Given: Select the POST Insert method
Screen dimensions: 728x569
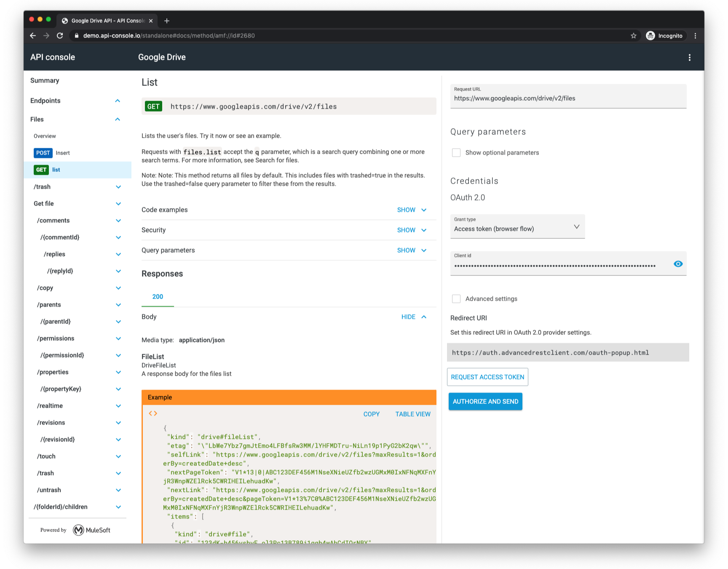Looking at the screenshot, I should coord(52,153).
